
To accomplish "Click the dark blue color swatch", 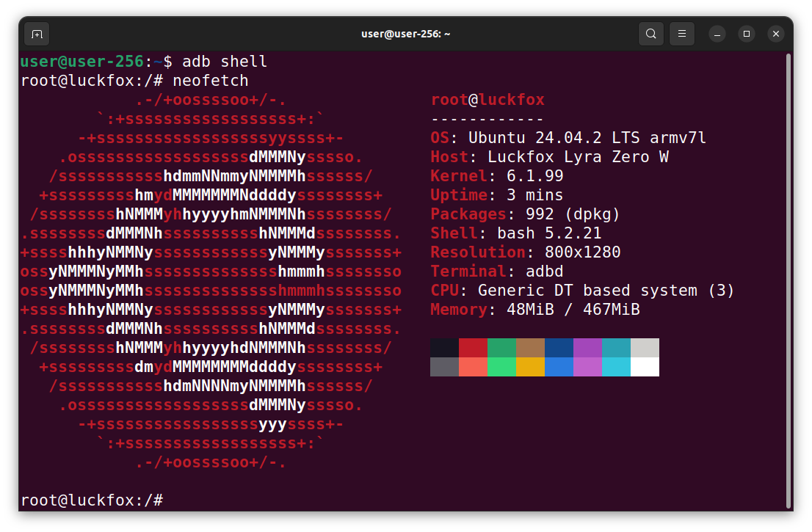I will [x=559, y=348].
